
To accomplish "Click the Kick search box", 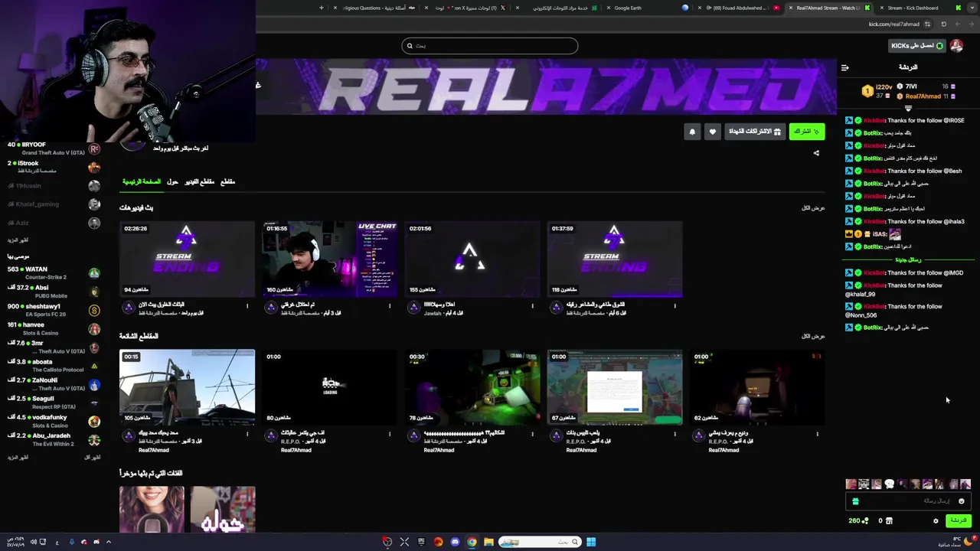I will pos(490,46).
